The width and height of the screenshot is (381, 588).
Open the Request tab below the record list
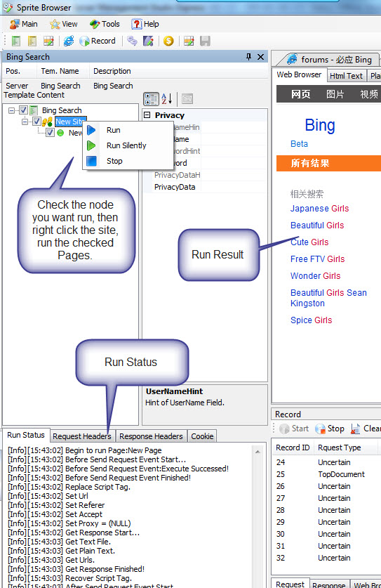pos(290,584)
